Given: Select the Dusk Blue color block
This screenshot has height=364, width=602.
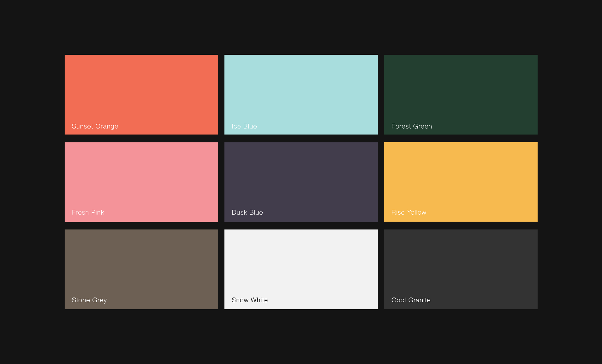Looking at the screenshot, I should tap(301, 182).
